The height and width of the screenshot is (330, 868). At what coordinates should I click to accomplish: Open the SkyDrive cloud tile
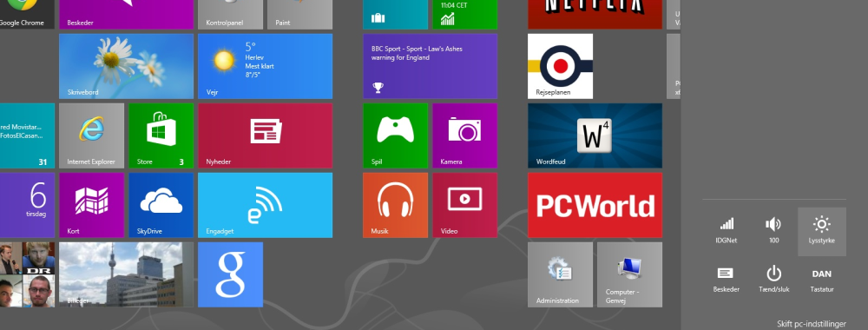coord(161,205)
